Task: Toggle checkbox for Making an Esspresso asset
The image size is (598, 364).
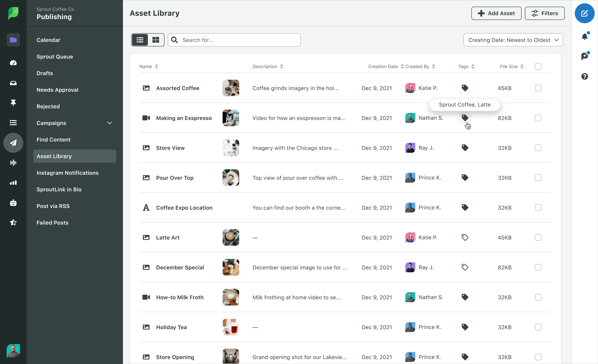Action: click(538, 118)
